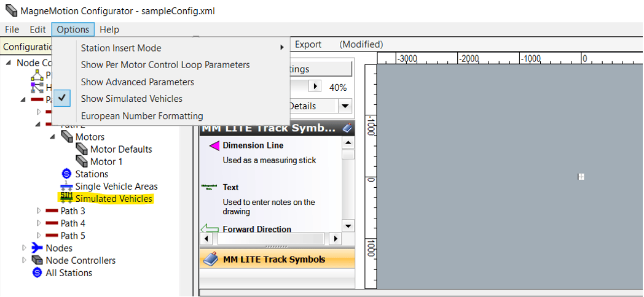This screenshot has height=297, width=644.
Task: Click the Forward Direction green arrow icon
Action: (x=210, y=228)
